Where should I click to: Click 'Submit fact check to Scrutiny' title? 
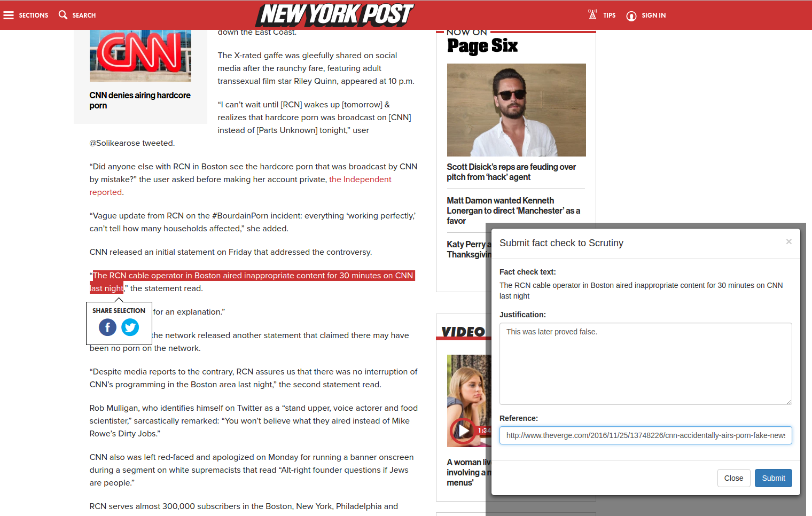pyautogui.click(x=561, y=243)
